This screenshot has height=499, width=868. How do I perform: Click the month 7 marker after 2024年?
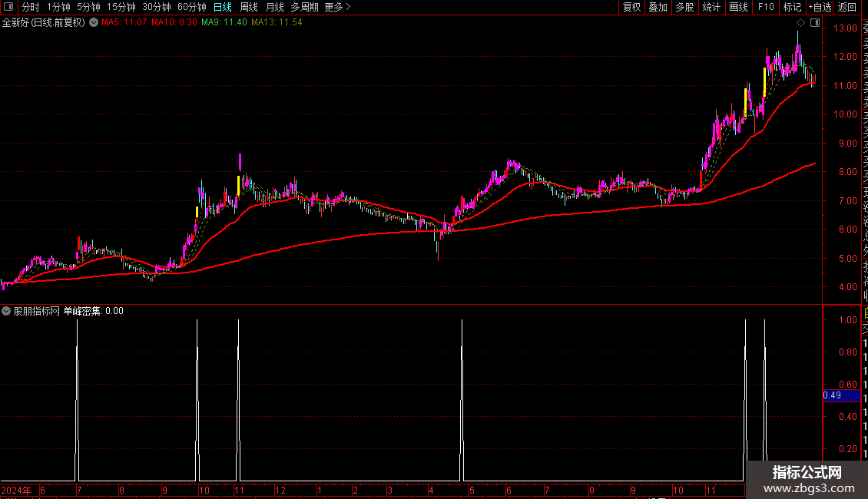(x=79, y=490)
